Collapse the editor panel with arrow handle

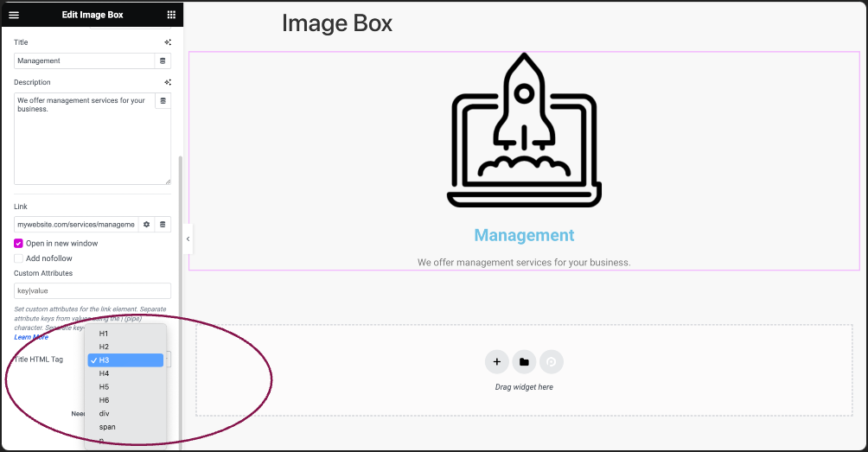pyautogui.click(x=188, y=239)
